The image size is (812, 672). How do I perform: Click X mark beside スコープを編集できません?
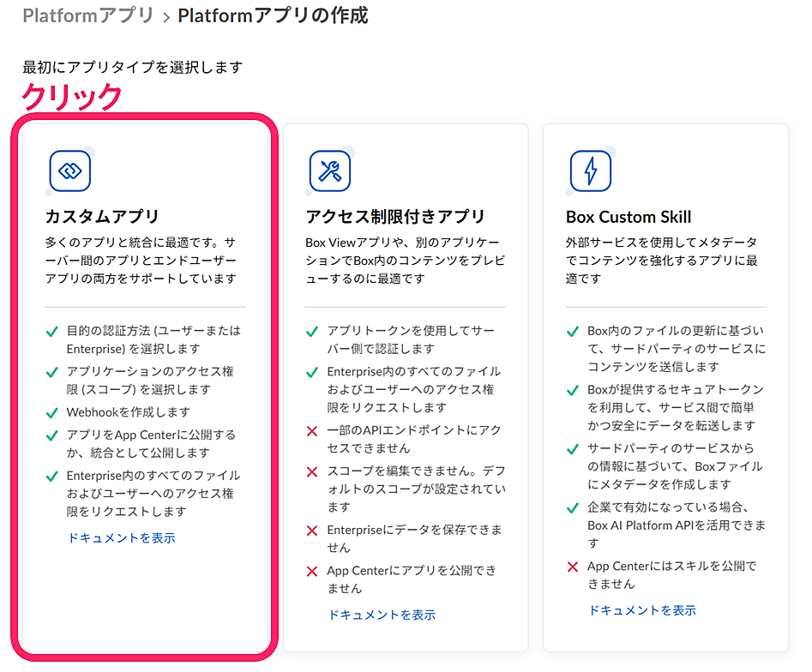[312, 471]
